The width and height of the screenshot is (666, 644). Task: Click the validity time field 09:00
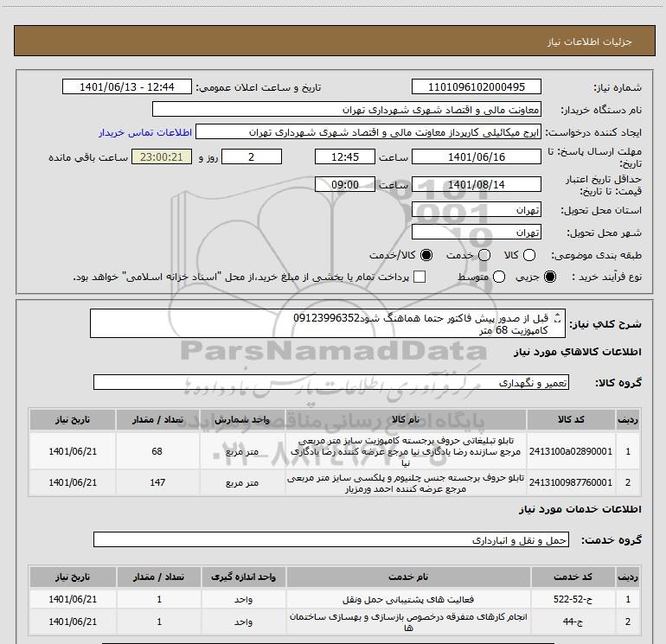pyautogui.click(x=345, y=184)
